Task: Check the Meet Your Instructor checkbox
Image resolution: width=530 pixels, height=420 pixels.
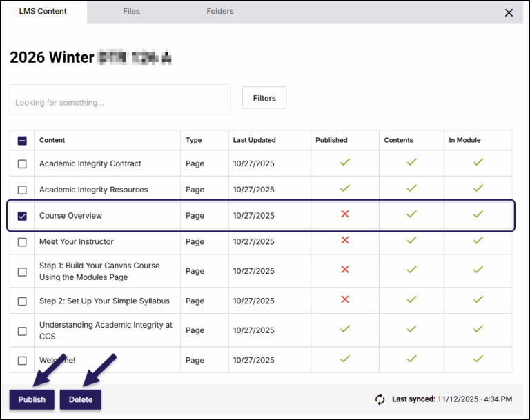Action: coord(22,242)
